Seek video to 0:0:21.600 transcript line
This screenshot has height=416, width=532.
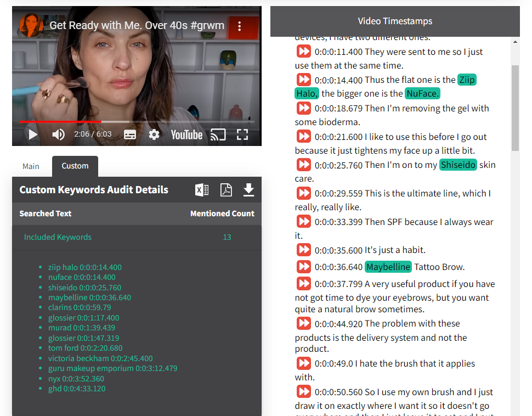click(304, 137)
